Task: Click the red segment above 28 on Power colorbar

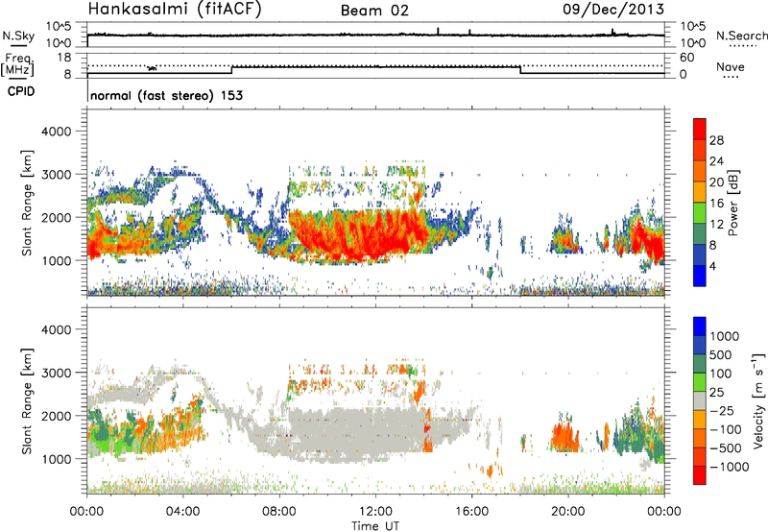Action: coord(700,130)
